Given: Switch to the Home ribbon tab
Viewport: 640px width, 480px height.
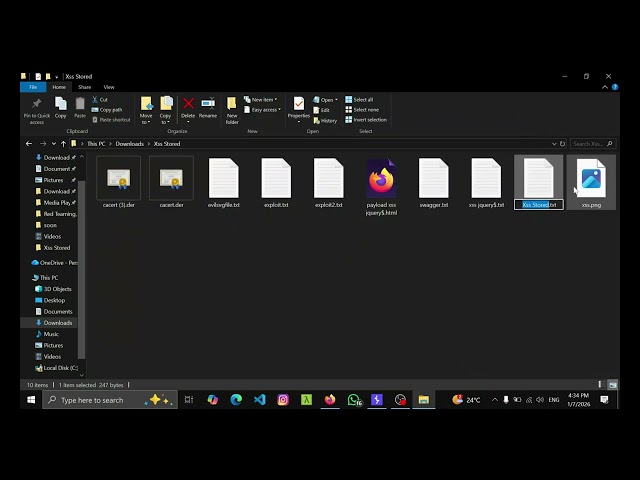Looking at the screenshot, I should (x=59, y=87).
